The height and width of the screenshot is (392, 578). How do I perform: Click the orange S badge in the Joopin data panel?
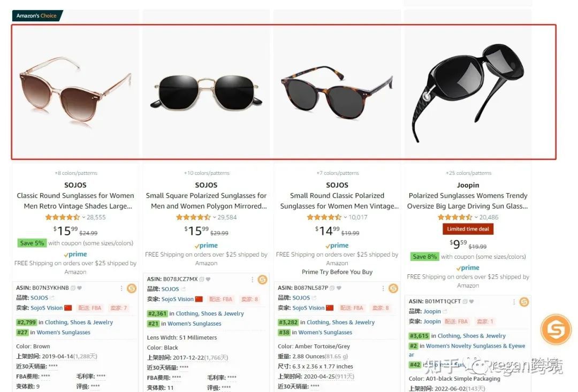pos(524,302)
